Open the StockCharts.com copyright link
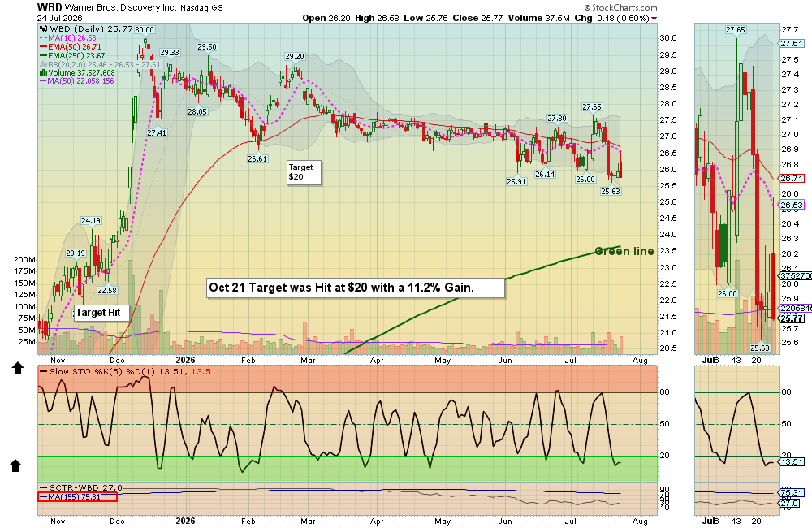Image resolution: width=812 pixels, height=528 pixels. pyautogui.click(x=620, y=8)
